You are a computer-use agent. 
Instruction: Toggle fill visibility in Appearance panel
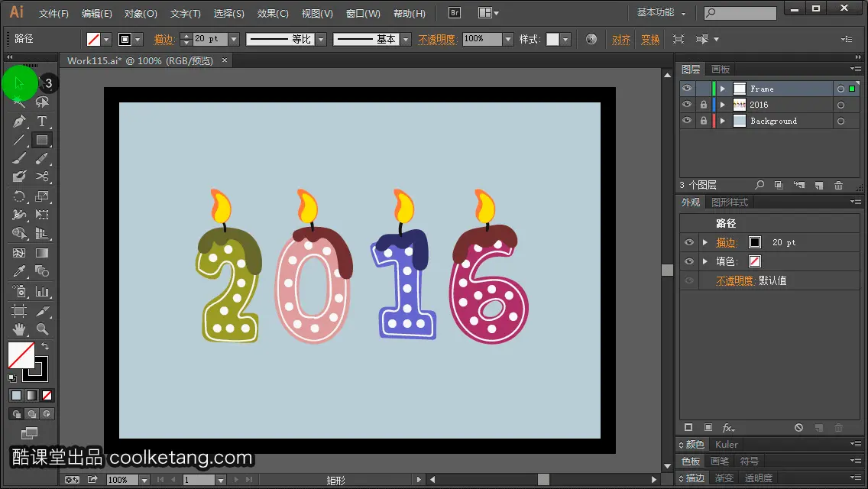point(688,261)
